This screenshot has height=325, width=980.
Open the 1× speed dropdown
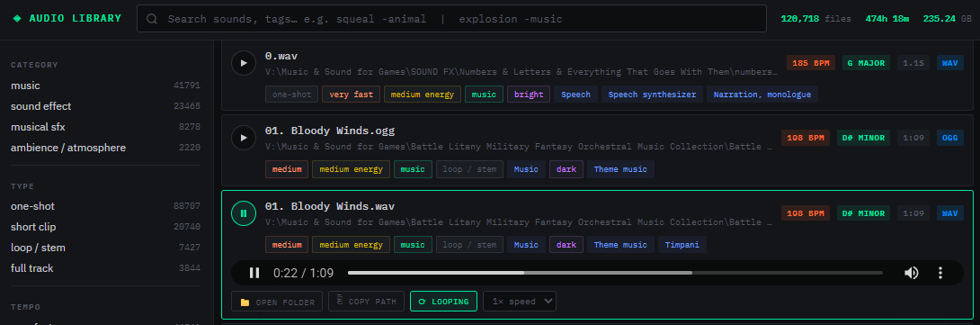(520, 302)
